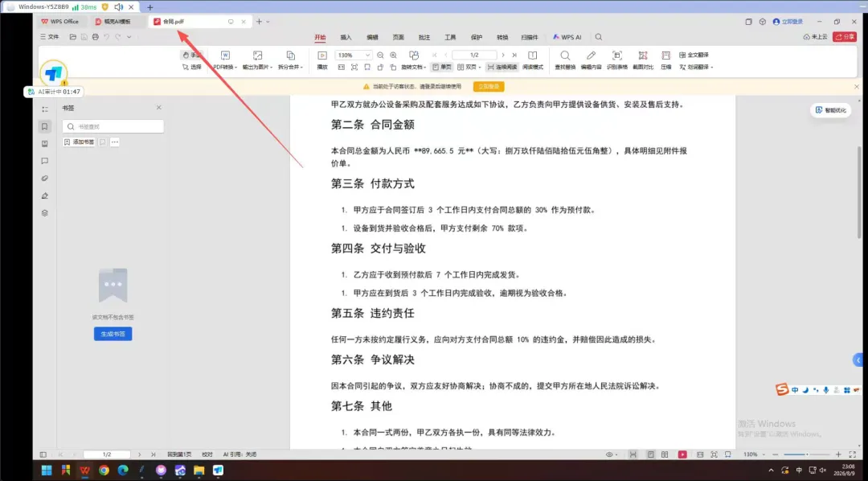The height and width of the screenshot is (481, 868).
Task: Open the 保护 ribbon tab
Action: (x=476, y=37)
